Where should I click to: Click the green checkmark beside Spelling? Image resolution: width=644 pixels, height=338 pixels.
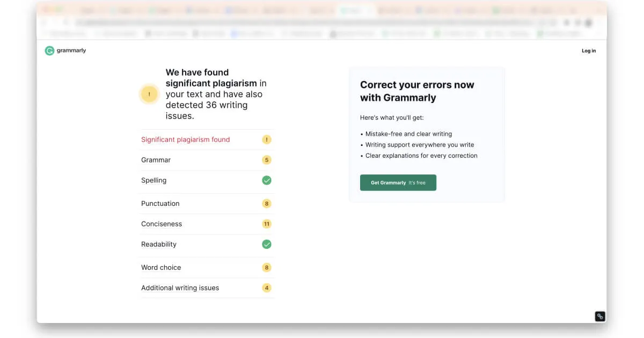point(267,180)
